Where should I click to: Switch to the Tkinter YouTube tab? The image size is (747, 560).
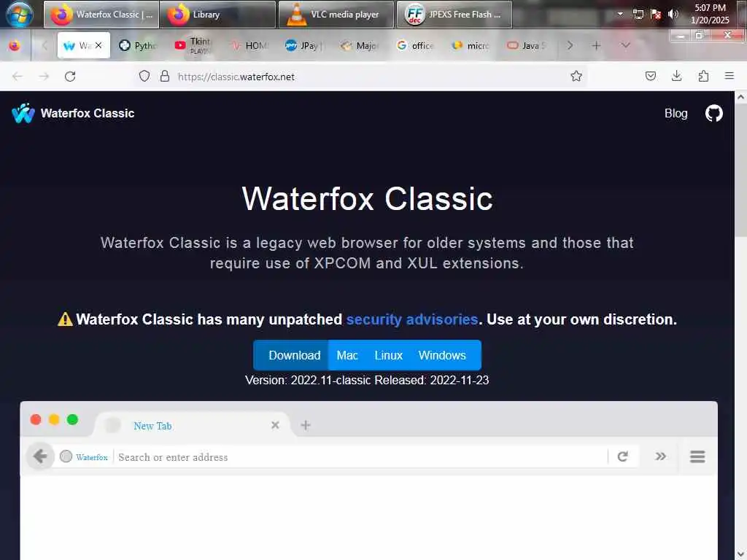click(x=193, y=45)
